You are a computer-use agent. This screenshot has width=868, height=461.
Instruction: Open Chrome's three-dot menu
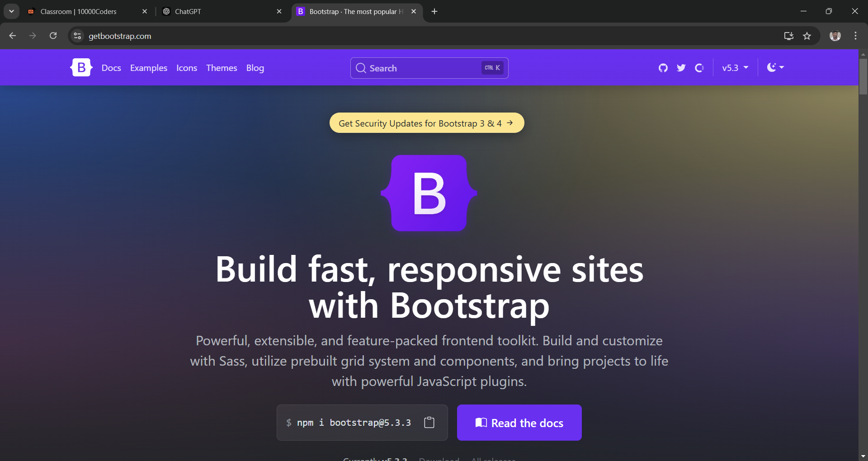coord(855,36)
